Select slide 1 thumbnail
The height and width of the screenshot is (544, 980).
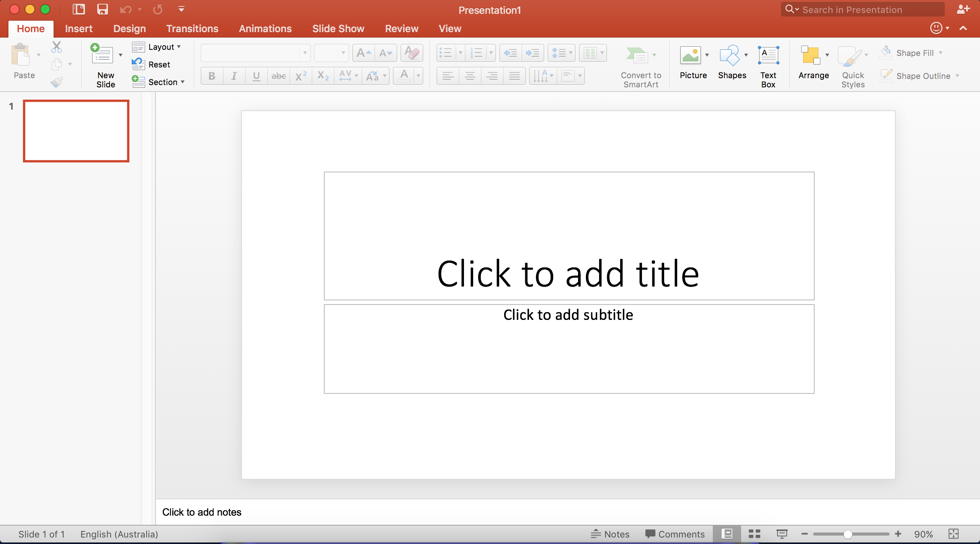point(76,131)
